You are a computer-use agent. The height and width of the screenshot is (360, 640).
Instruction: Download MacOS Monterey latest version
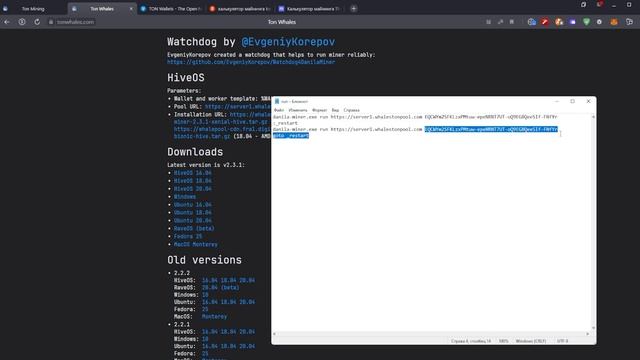click(196, 244)
